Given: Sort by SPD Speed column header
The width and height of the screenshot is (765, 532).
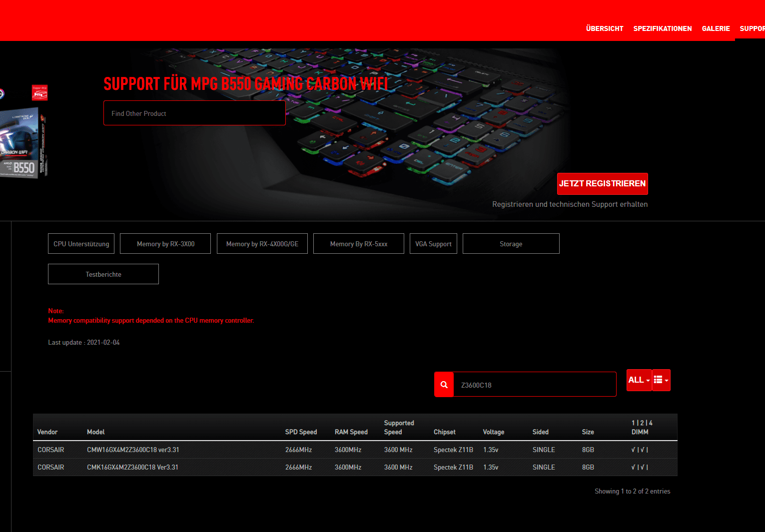Looking at the screenshot, I should (x=301, y=432).
